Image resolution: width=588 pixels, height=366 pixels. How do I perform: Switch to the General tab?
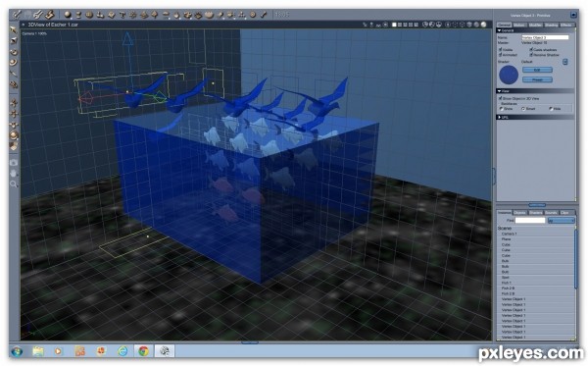tap(505, 26)
